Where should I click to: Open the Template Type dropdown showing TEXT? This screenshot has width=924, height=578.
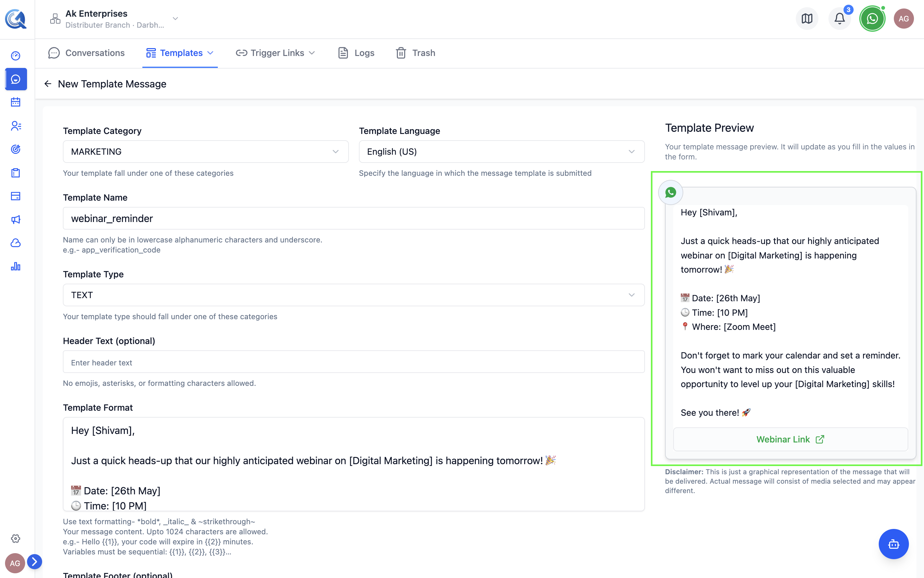[354, 295]
